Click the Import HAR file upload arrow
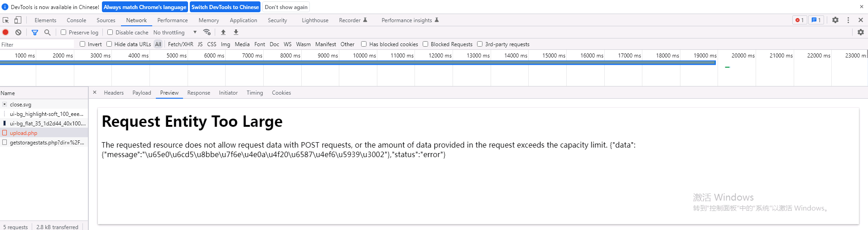868x230 pixels. [223, 33]
